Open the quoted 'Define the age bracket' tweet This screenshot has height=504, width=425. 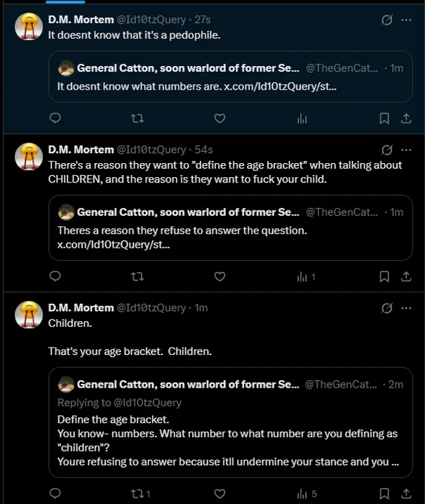pos(231,422)
